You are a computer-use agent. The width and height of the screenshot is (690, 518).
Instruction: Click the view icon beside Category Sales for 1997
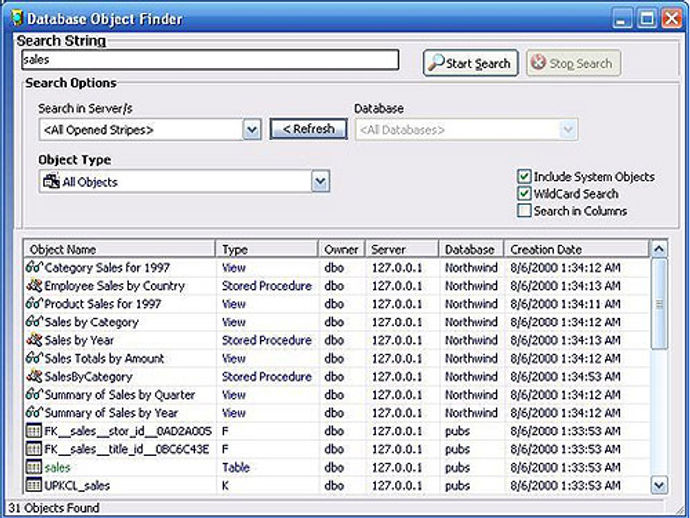pyautogui.click(x=34, y=267)
